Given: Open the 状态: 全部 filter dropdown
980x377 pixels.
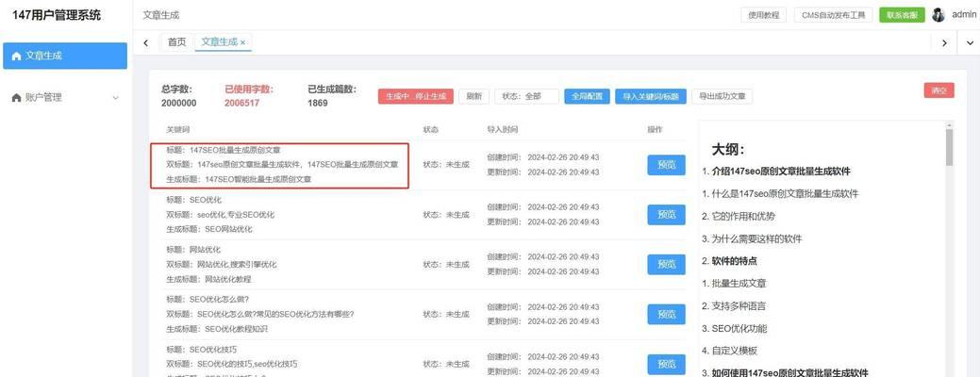Looking at the screenshot, I should coord(527,96).
